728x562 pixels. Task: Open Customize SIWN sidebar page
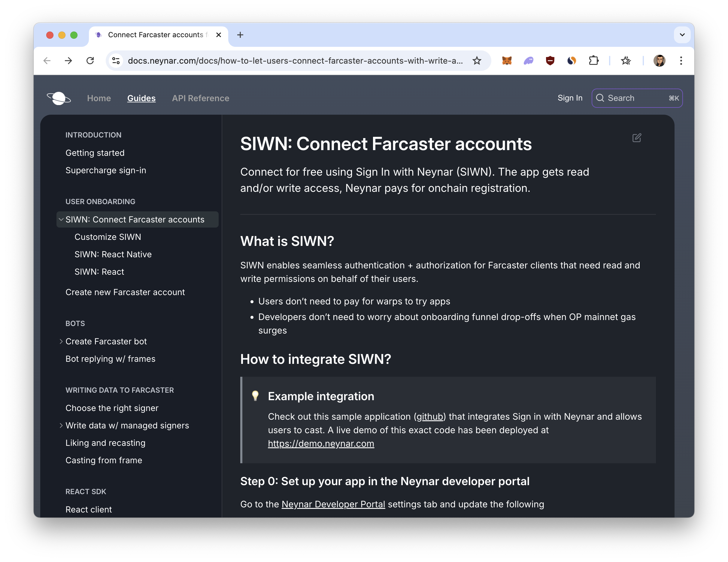108,237
